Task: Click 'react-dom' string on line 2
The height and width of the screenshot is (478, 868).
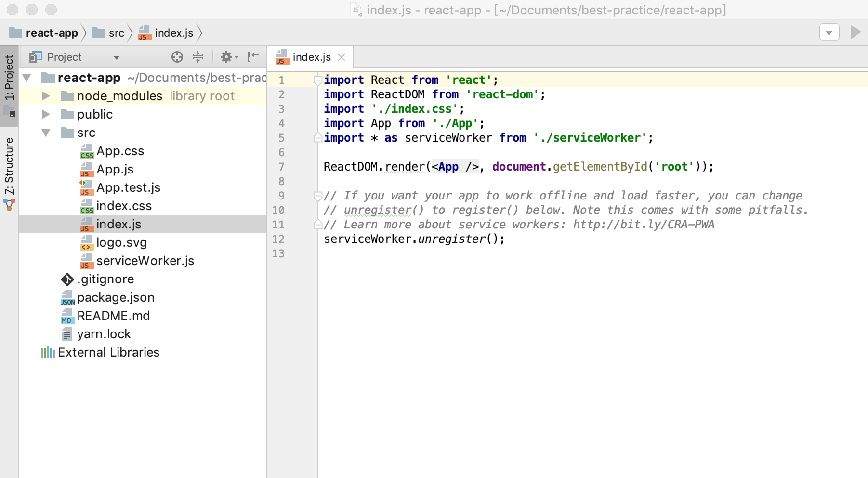Action: tap(502, 94)
